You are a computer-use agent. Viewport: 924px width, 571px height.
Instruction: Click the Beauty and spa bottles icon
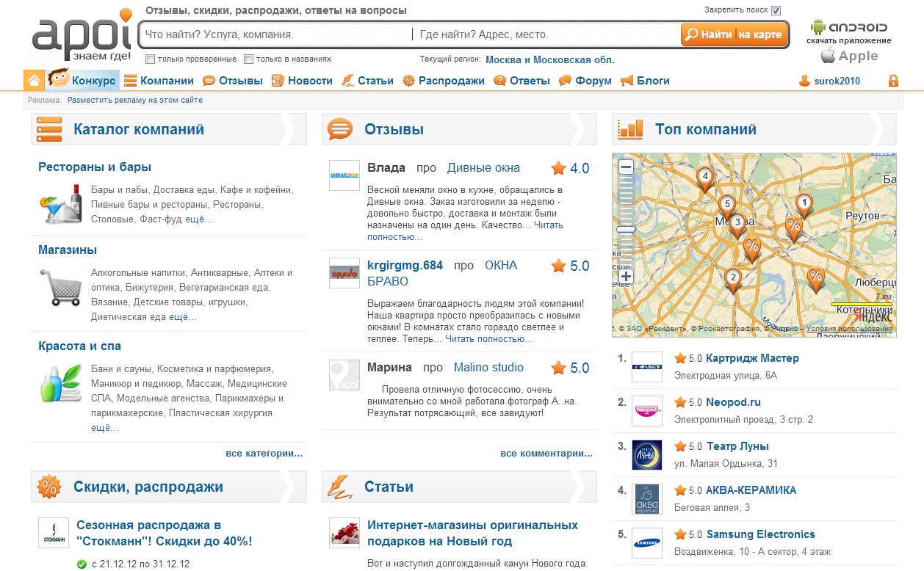tap(61, 383)
